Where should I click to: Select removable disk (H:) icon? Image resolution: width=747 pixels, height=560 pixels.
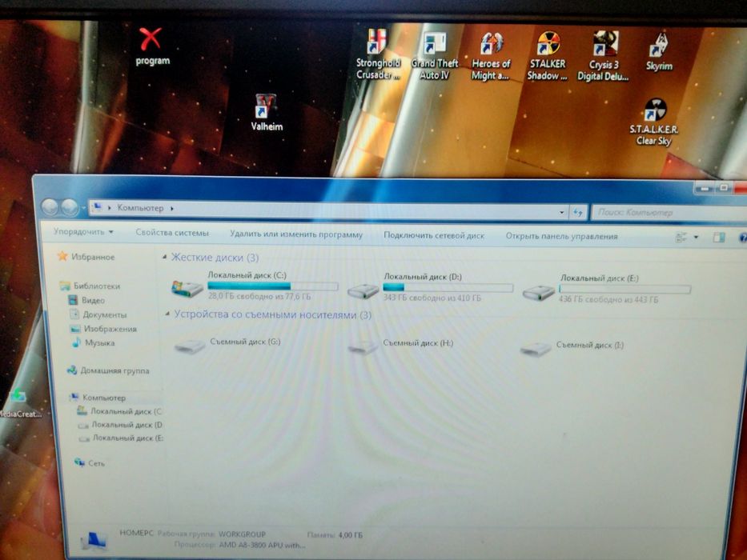tap(363, 348)
